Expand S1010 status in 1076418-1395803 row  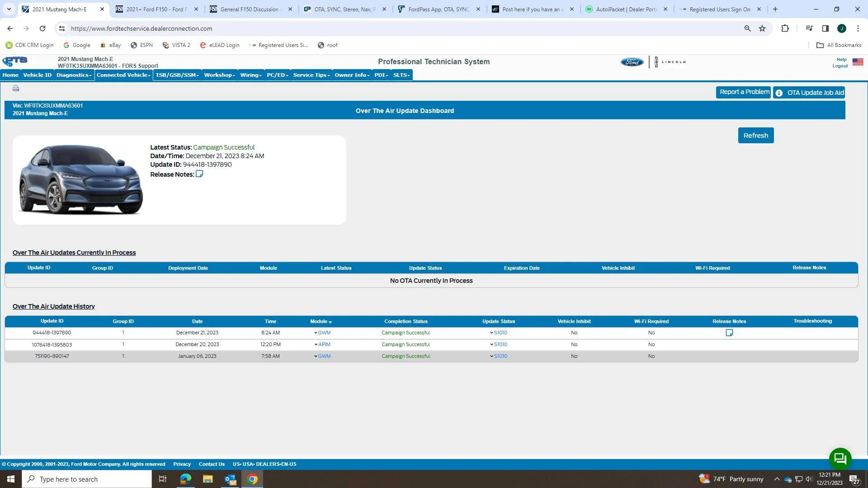pyautogui.click(x=499, y=344)
